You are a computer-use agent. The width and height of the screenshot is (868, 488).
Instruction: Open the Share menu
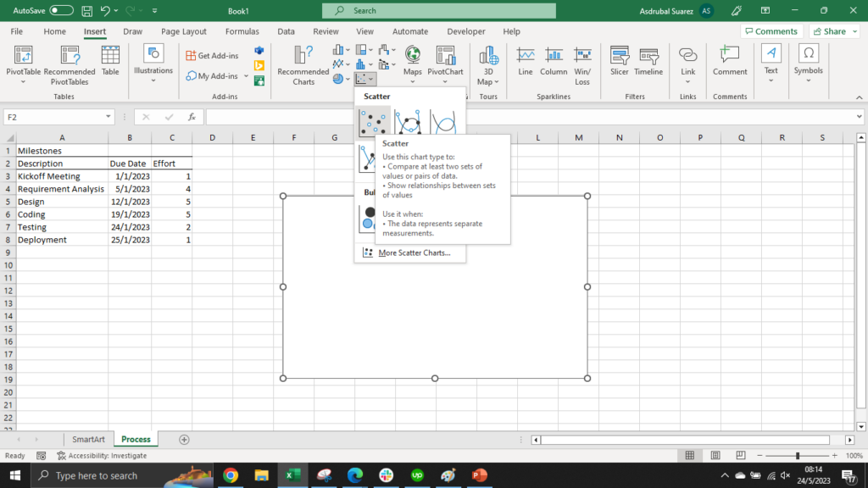coord(834,30)
